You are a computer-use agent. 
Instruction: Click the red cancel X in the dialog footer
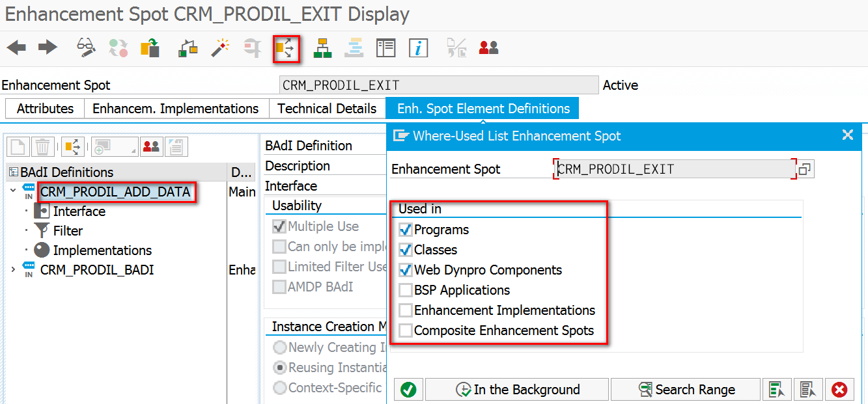tap(840, 390)
